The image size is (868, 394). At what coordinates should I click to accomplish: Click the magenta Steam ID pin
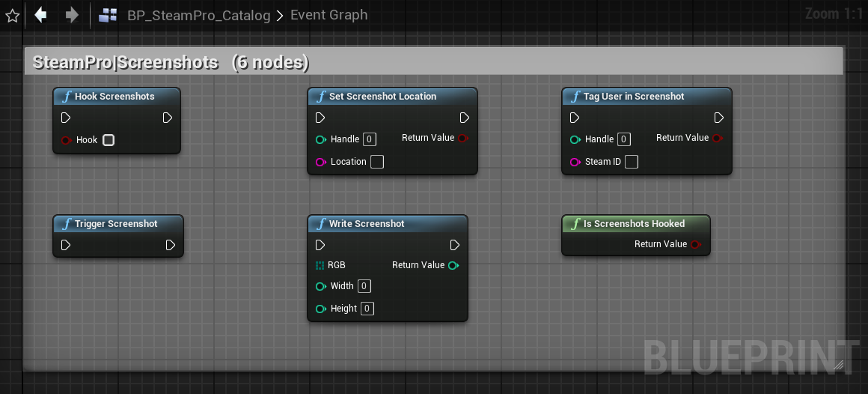click(x=575, y=162)
